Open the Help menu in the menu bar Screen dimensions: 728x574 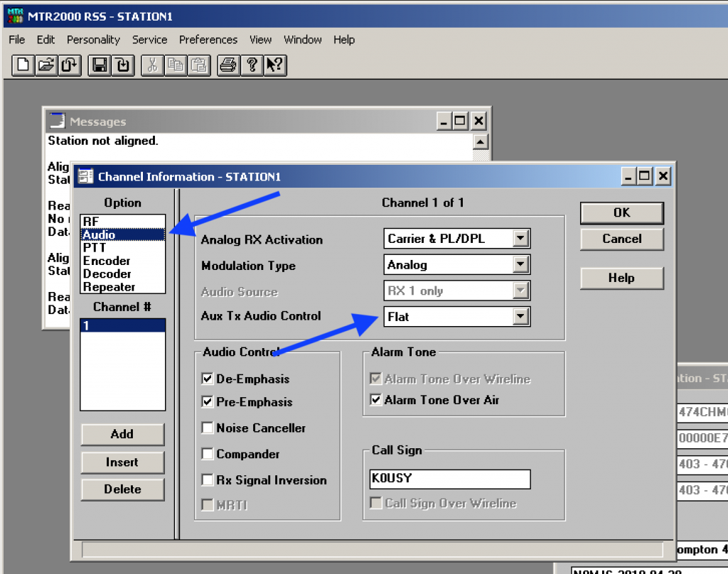[344, 40]
